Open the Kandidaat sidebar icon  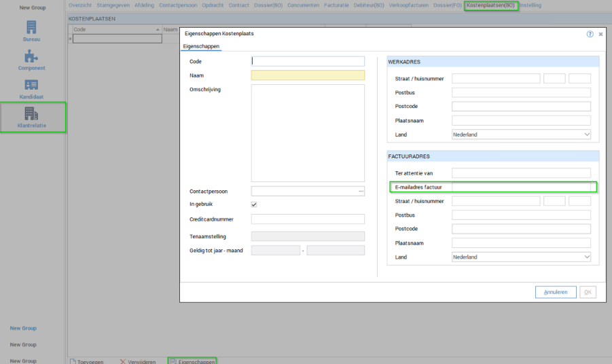point(32,86)
